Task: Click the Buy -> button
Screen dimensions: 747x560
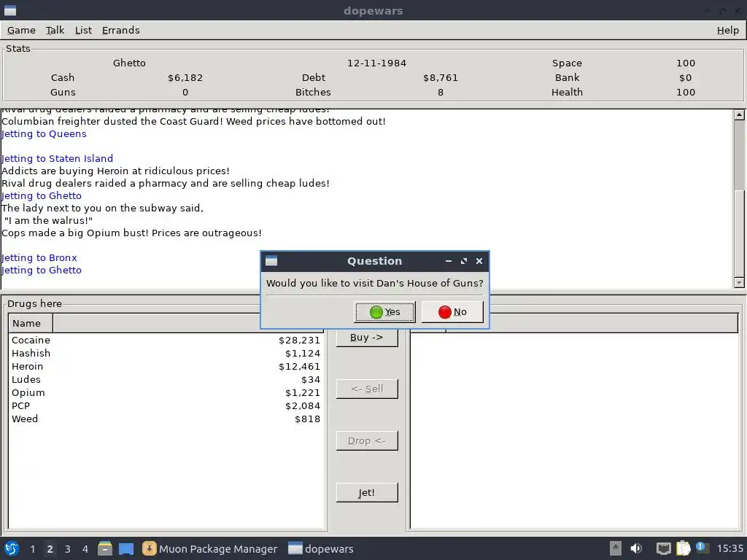Action: 366,337
